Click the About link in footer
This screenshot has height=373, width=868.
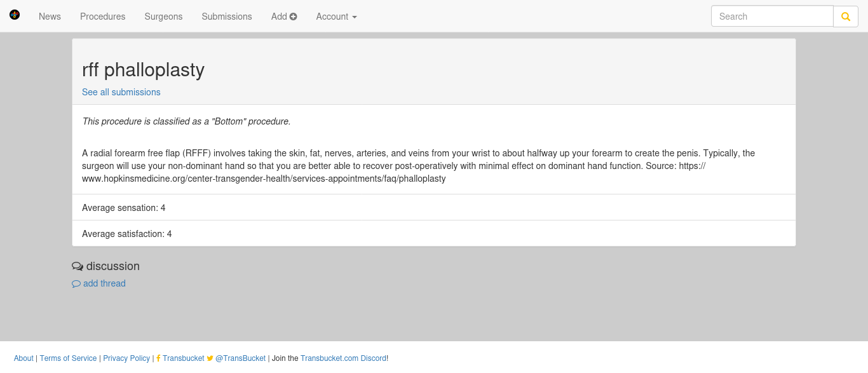point(24,358)
